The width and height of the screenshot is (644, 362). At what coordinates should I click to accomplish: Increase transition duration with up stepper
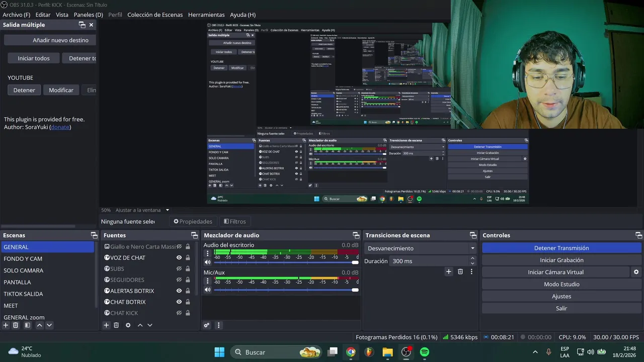pos(472,258)
